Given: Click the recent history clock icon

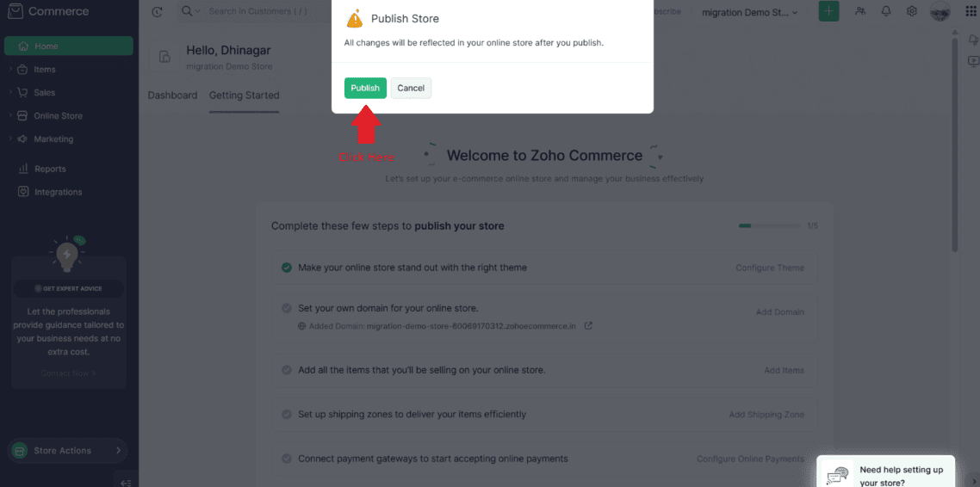Looking at the screenshot, I should 156,12.
